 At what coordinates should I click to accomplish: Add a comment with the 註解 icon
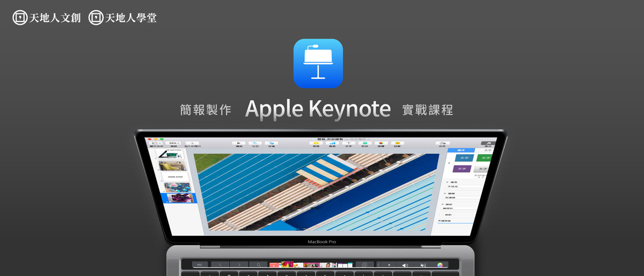(x=398, y=143)
